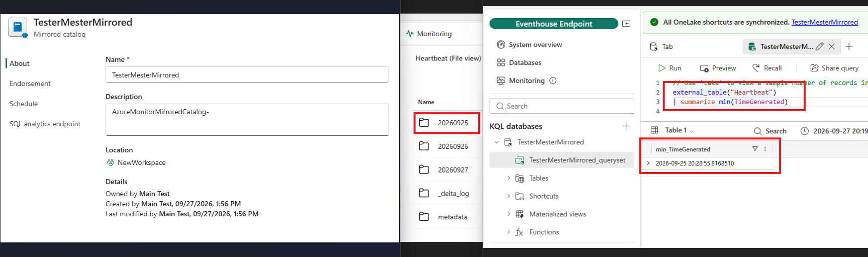Click the min_TimeGenerated column header

pyautogui.click(x=683, y=149)
